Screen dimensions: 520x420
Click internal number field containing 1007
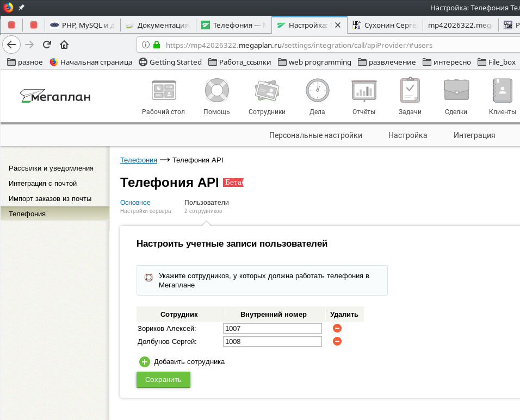pyautogui.click(x=272, y=328)
